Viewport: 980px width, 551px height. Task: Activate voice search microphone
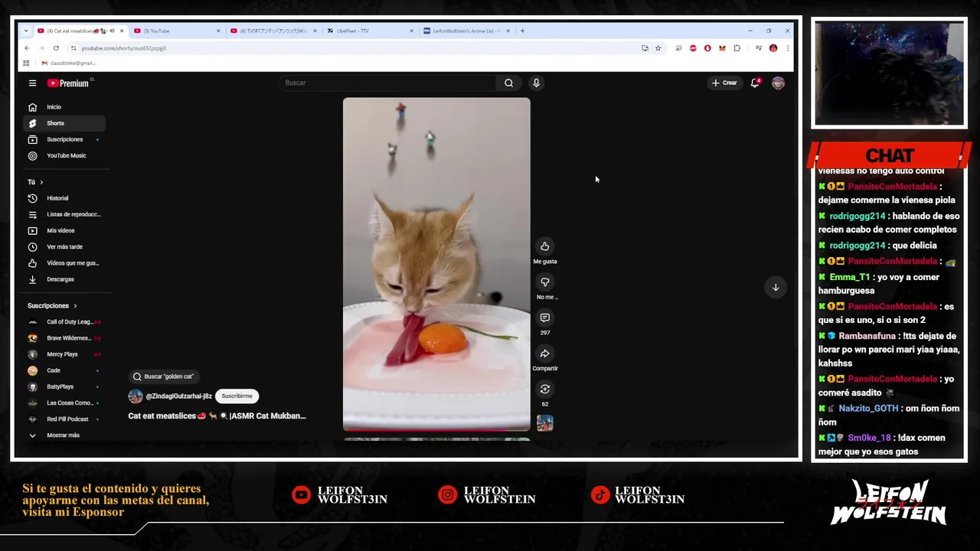(x=536, y=83)
